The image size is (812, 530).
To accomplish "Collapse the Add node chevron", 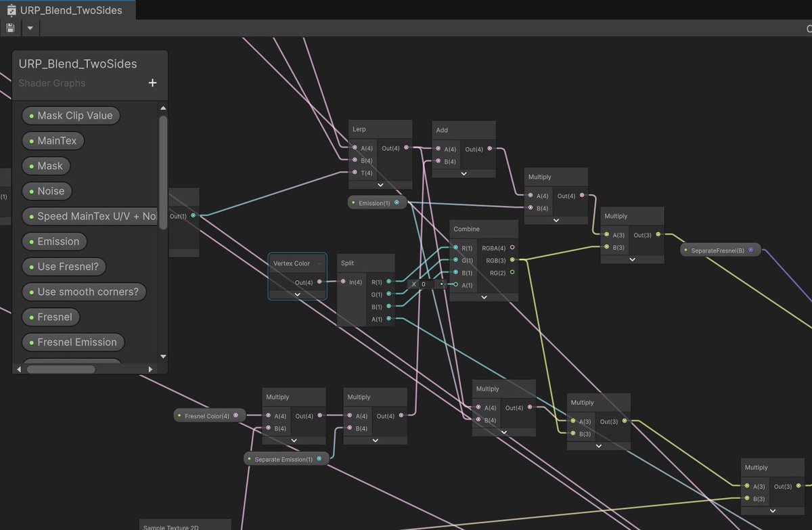I will 464,173.
